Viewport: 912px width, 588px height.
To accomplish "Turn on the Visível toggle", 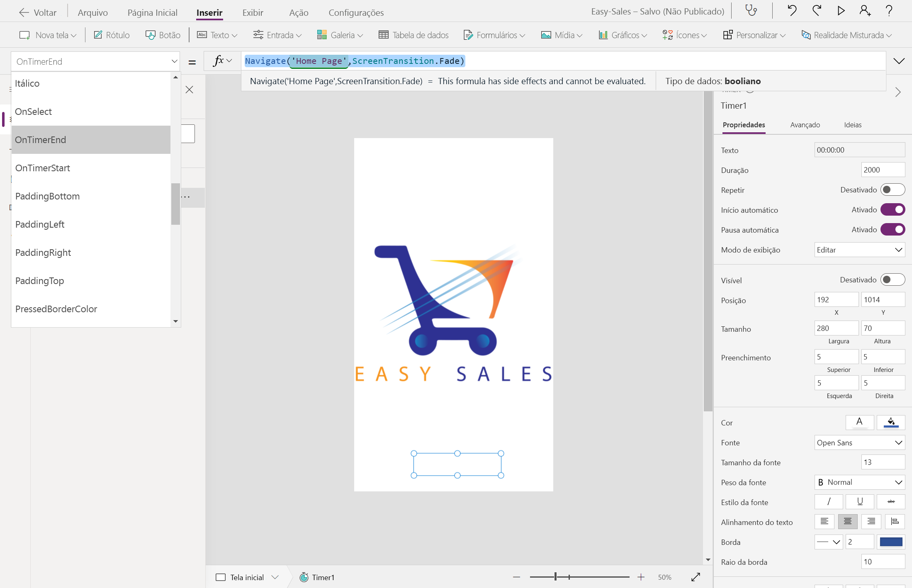I will pyautogui.click(x=892, y=280).
